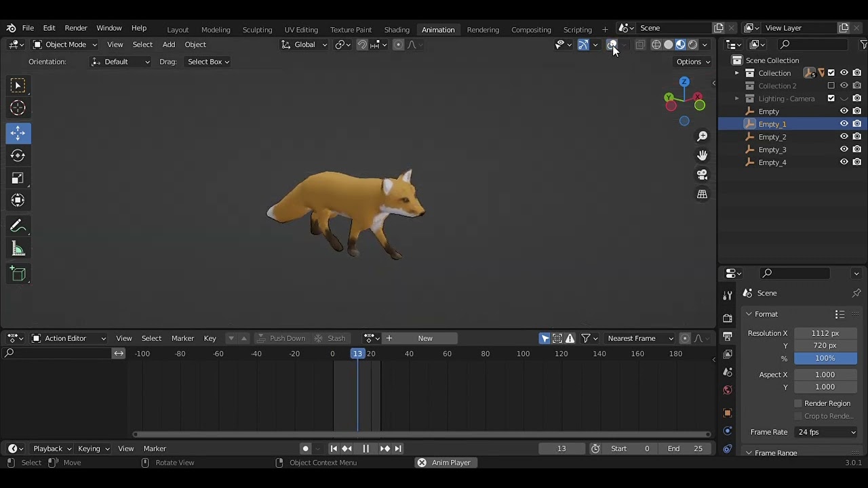Click the outliner filter funnel icon
Viewport: 868px width, 488px height.
coord(864,45)
